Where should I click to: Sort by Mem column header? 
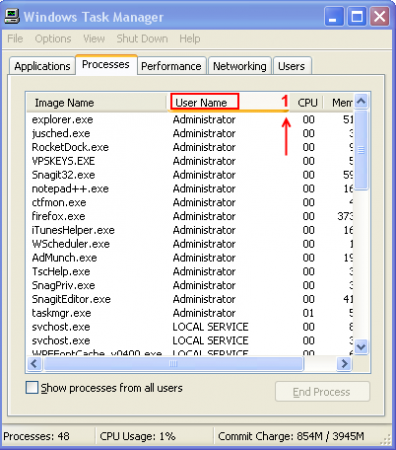coord(338,103)
